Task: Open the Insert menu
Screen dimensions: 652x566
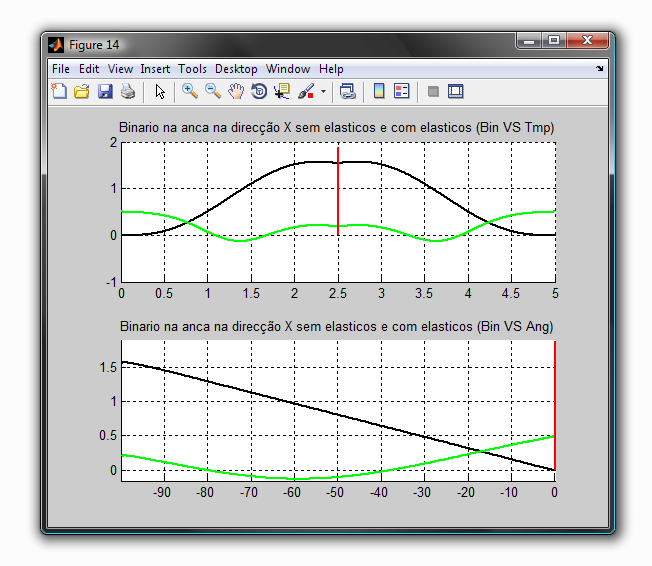Action: point(155,69)
